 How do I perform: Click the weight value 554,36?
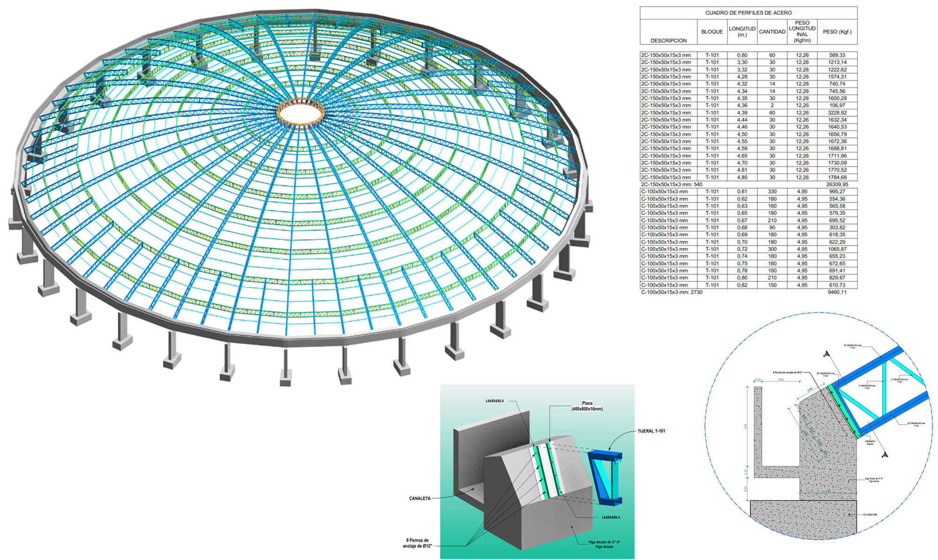click(x=837, y=199)
